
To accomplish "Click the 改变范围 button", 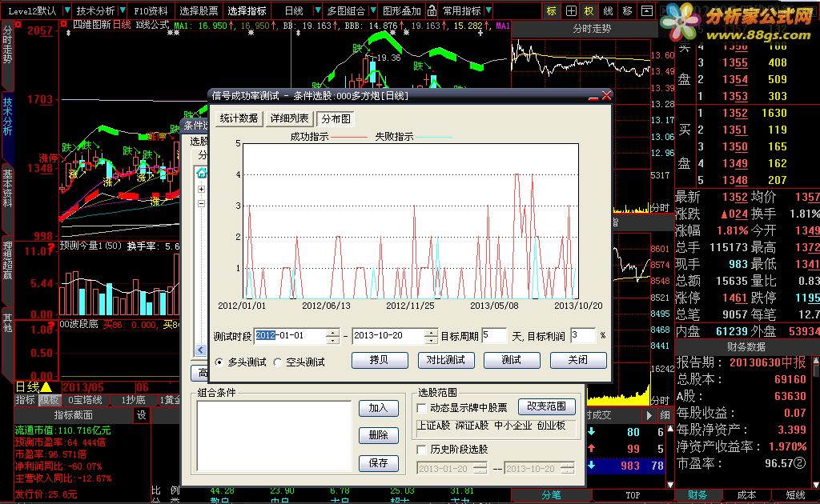I will coord(546,406).
